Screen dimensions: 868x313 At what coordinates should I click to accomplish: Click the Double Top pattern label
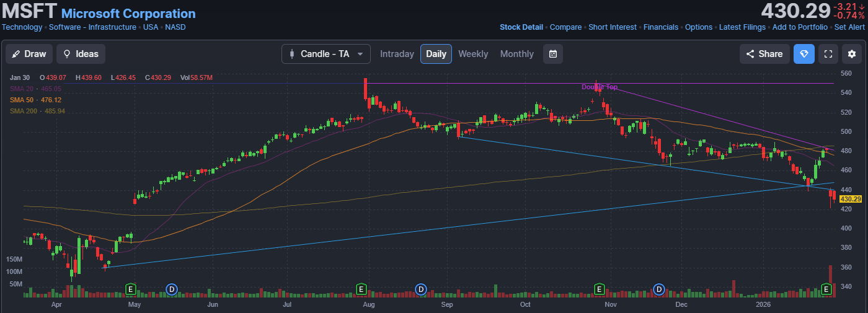(600, 87)
